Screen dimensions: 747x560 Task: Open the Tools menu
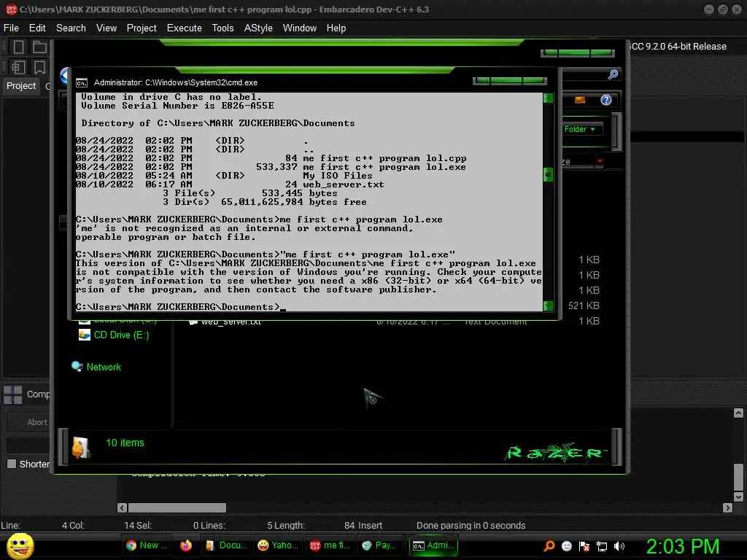[223, 28]
